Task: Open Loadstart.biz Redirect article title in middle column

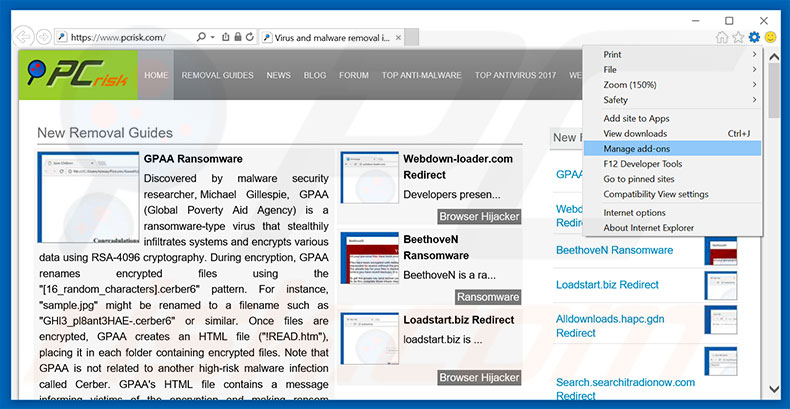Action: pyautogui.click(x=458, y=320)
